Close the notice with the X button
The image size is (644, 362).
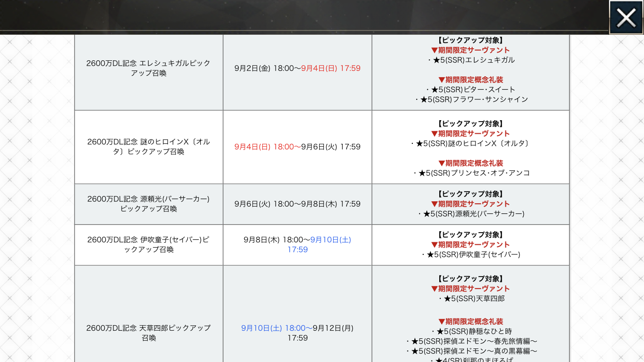tap(626, 18)
